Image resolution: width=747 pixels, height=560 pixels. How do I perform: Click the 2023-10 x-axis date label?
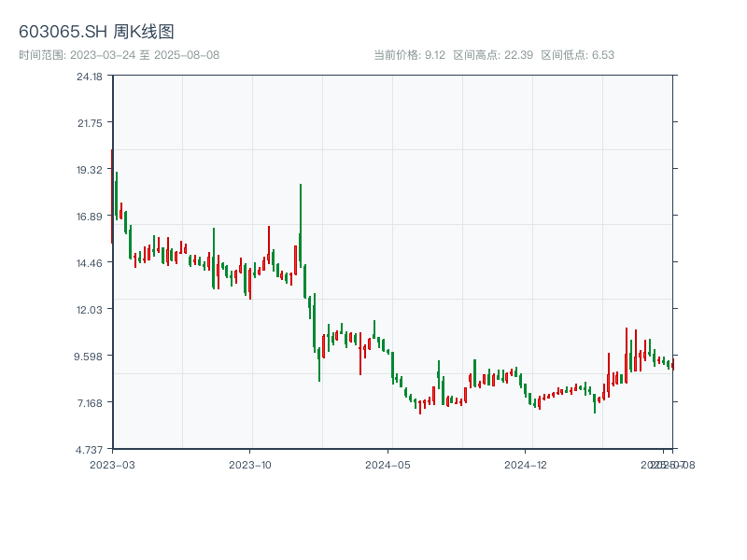250,464
